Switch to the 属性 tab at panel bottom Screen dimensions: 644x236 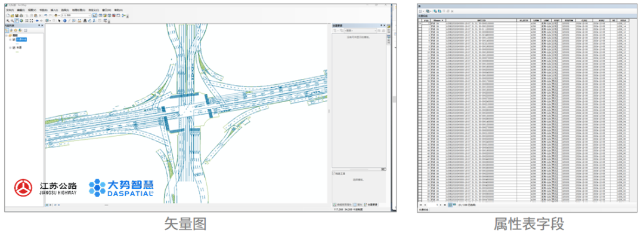(358, 205)
